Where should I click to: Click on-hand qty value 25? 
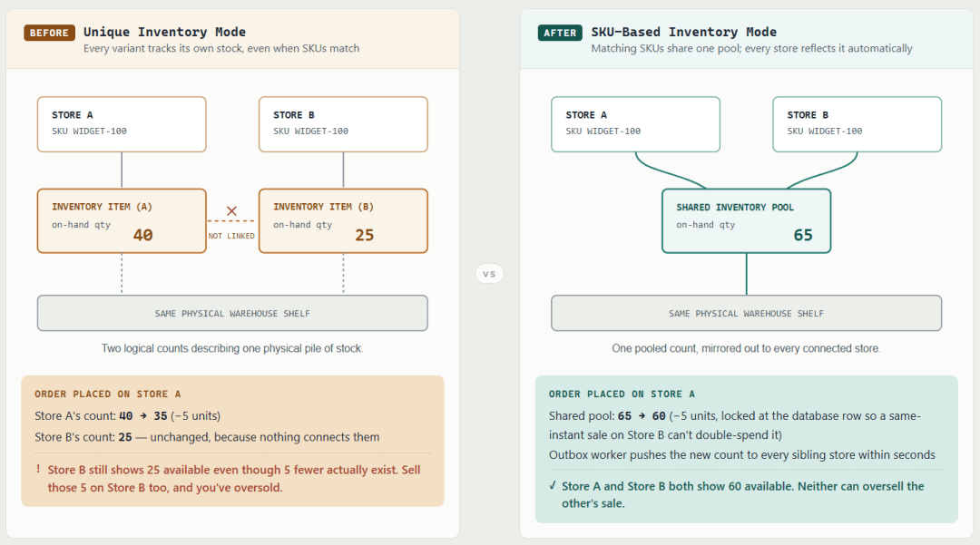(x=365, y=235)
